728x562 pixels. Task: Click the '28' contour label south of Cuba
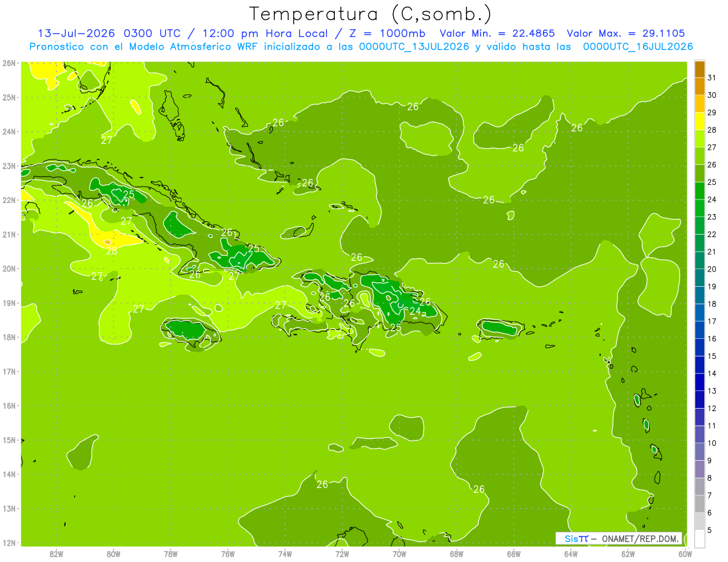112,251
